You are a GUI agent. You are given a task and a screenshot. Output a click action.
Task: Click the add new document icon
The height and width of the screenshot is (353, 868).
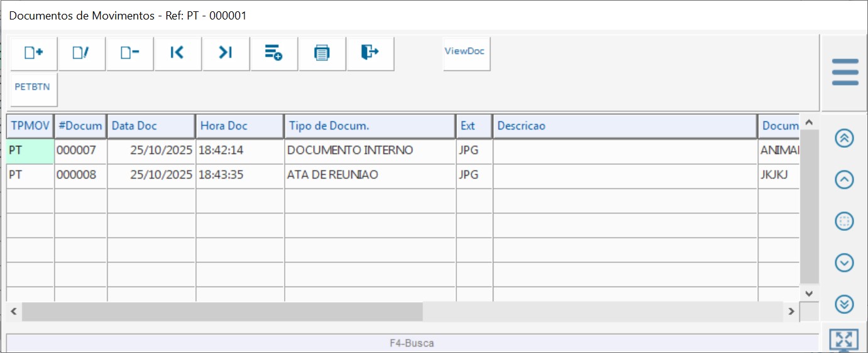click(x=34, y=53)
